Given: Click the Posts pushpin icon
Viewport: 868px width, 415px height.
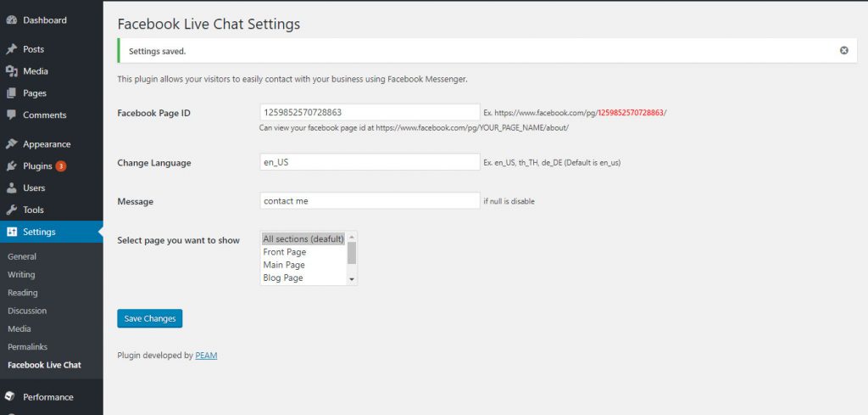Looking at the screenshot, I should pyautogui.click(x=12, y=49).
